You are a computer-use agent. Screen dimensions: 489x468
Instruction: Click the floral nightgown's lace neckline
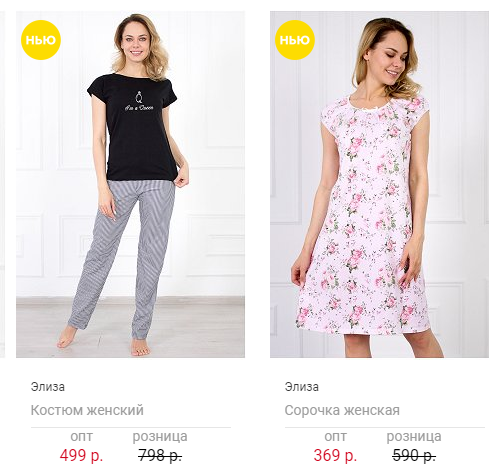(x=366, y=104)
